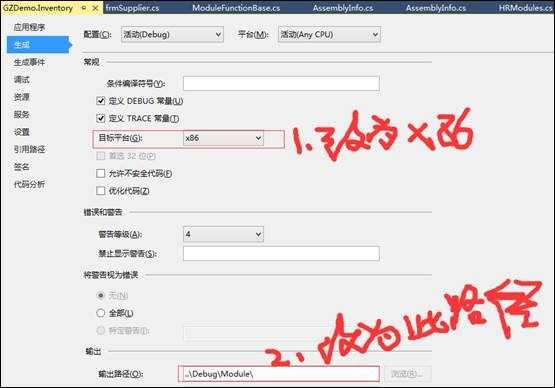The height and width of the screenshot is (388, 555).
Task: Select the 生成 page in sidebar
Action: pos(38,45)
